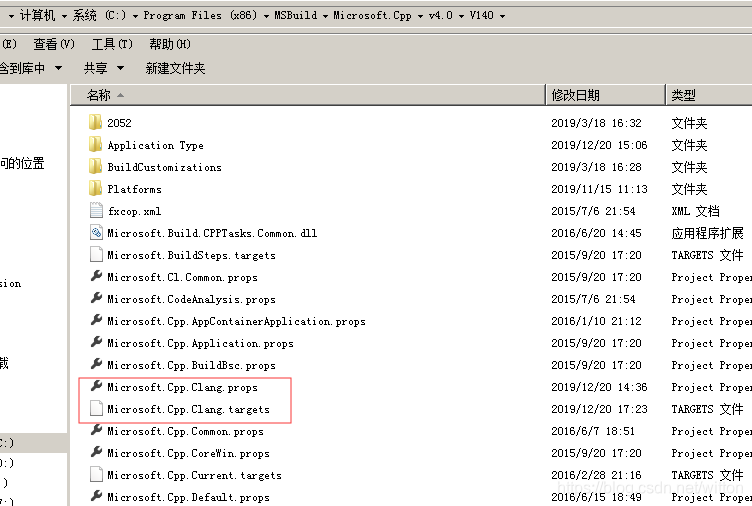
Task: Expand dropdown arrow after 系统 (C:) breadcrumb
Action: pyautogui.click(x=135, y=16)
